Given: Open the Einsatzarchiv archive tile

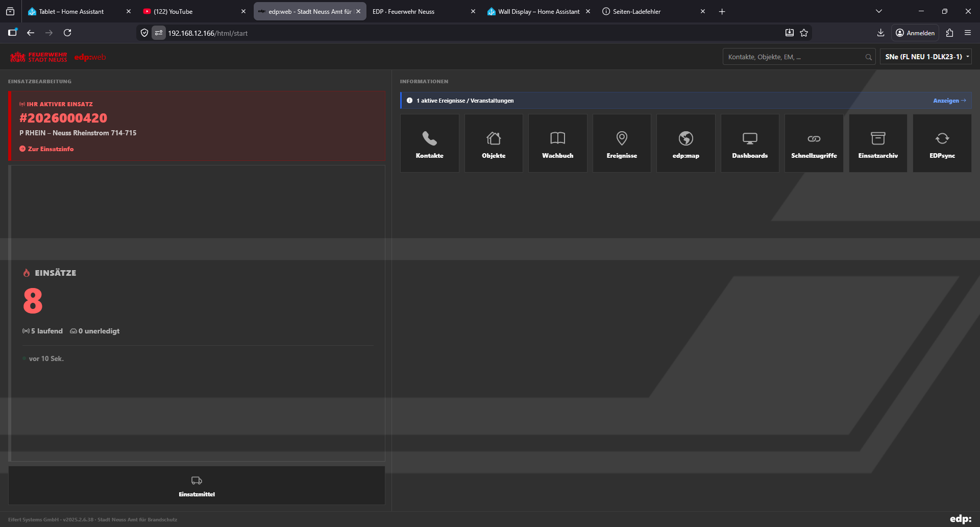Looking at the screenshot, I should (x=878, y=143).
